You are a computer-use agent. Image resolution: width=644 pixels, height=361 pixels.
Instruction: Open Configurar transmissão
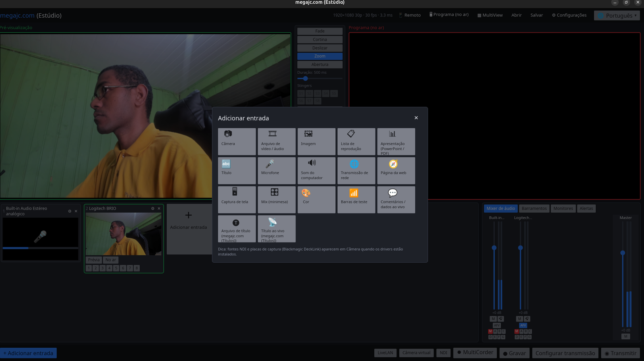[565, 353]
